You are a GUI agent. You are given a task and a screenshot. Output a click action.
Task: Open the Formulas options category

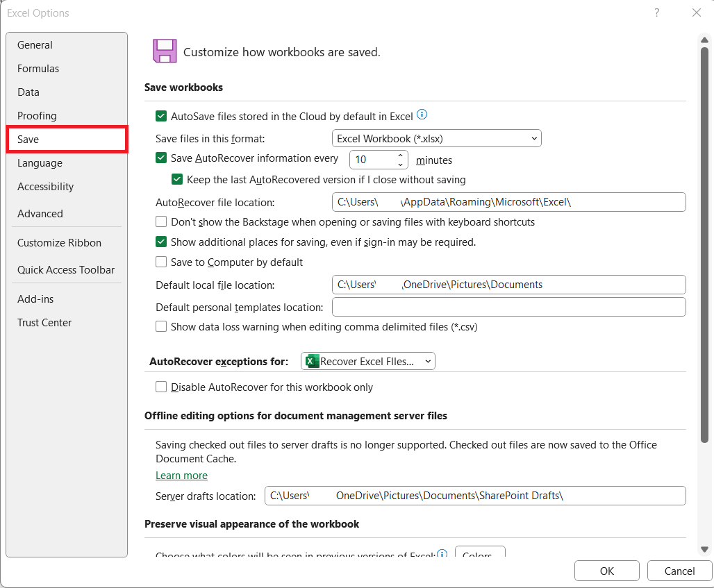coord(67,68)
